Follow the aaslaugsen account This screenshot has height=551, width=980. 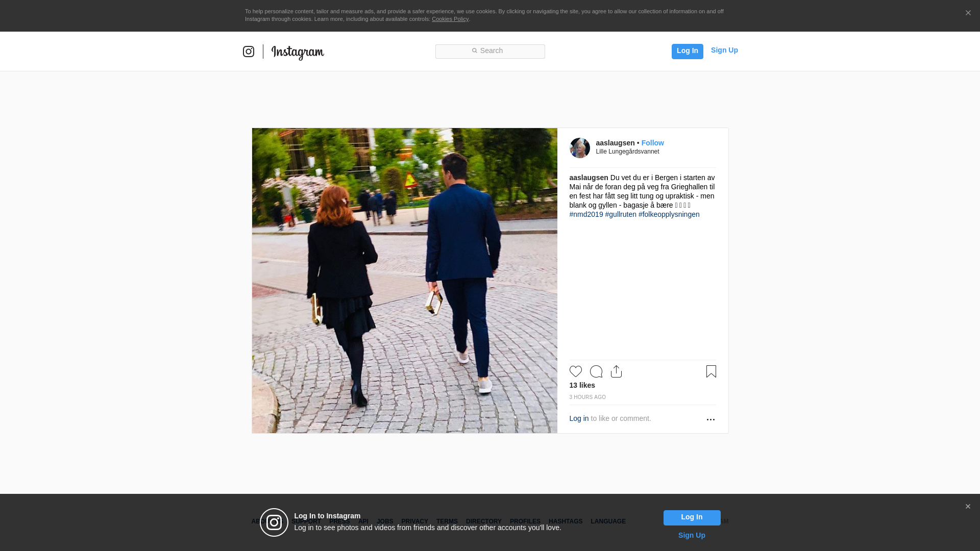click(x=652, y=143)
